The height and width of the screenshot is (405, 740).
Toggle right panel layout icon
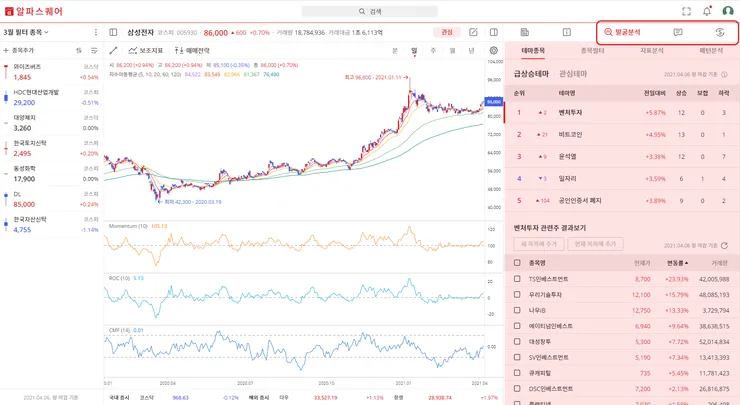494,32
